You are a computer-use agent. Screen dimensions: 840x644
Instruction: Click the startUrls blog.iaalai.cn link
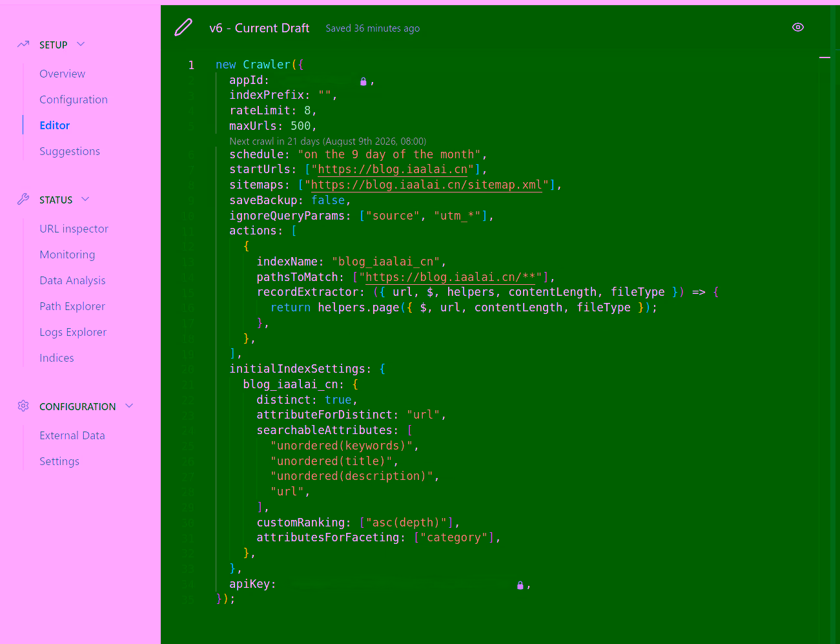point(393,169)
